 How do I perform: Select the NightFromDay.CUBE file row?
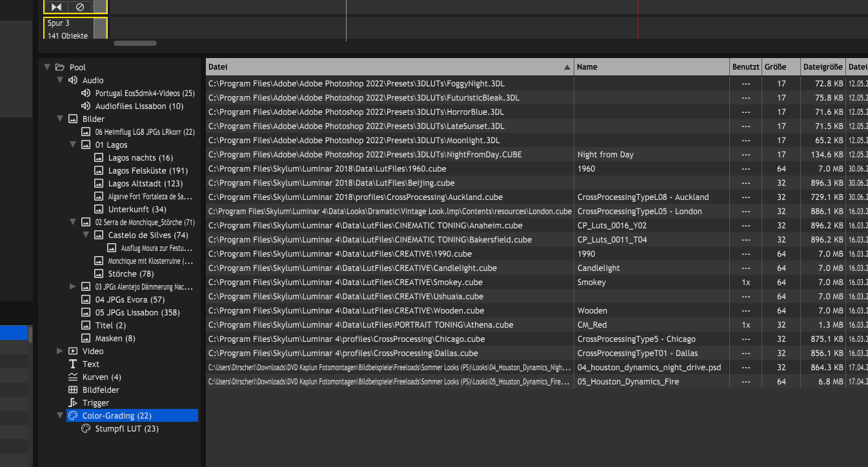537,154
